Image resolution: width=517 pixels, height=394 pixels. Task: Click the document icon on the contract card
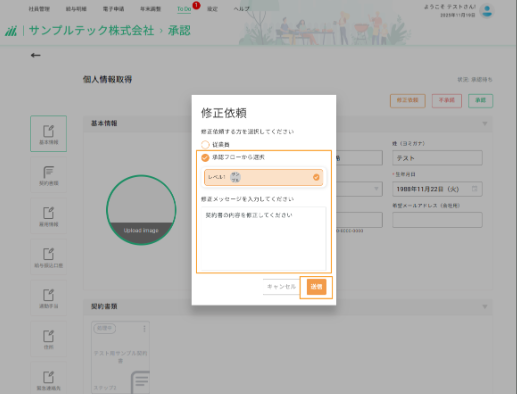(x=141, y=382)
